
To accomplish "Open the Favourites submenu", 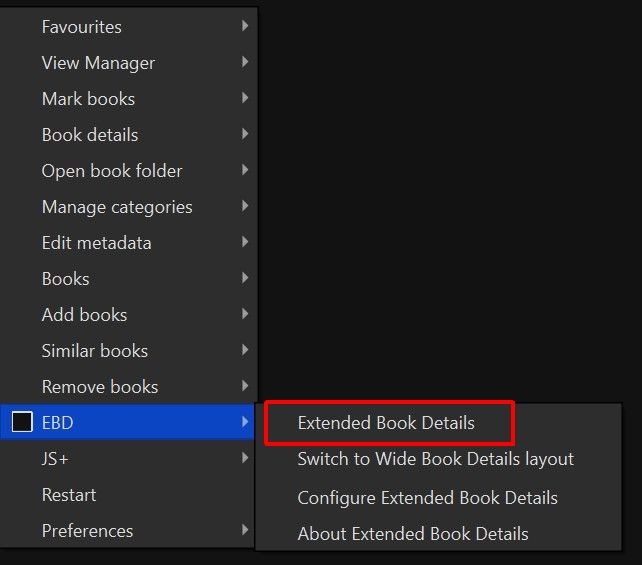I will pos(82,27).
